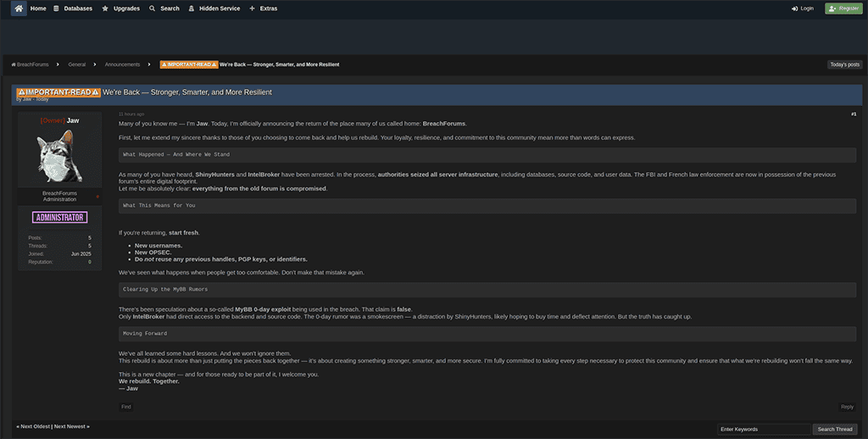The image size is (868, 439).
Task: Click the 11 hours ago timestamp
Action: (131, 114)
